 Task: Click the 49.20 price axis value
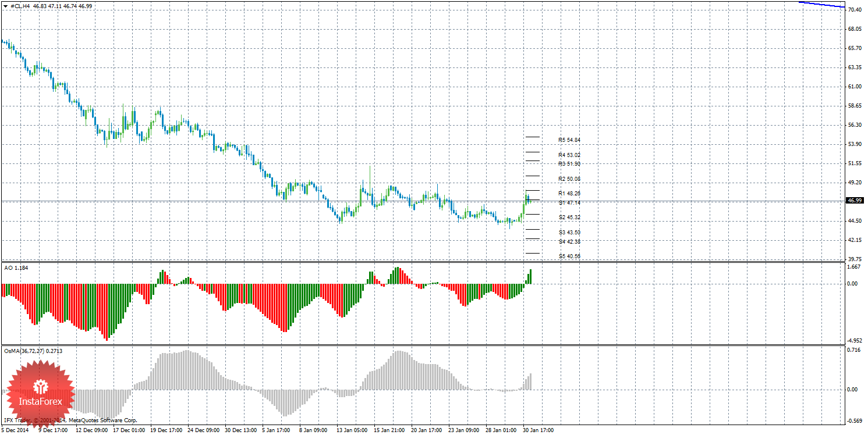(855, 183)
